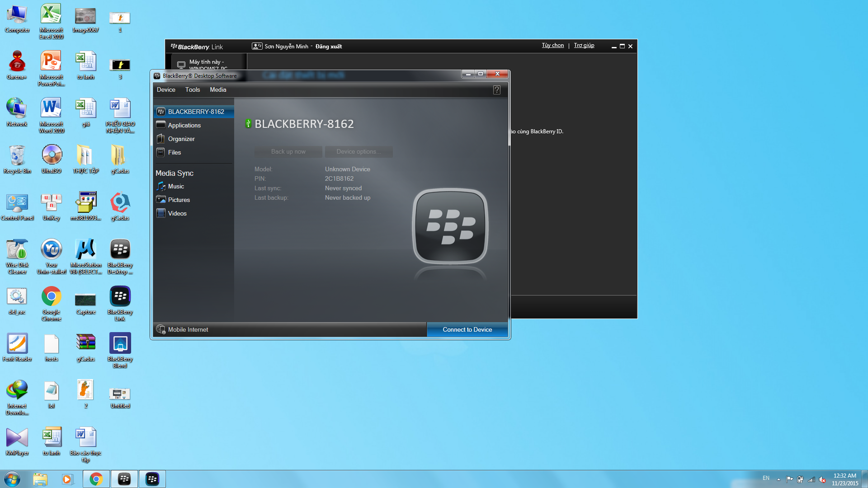Image resolution: width=868 pixels, height=488 pixels.
Task: Open Foxit Reader desktop icon
Action: 17,347
